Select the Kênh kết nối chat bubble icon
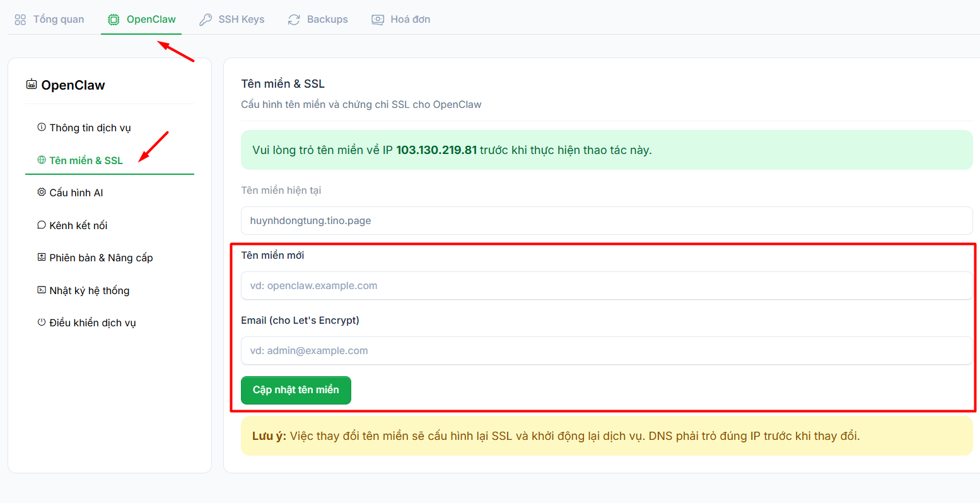The image size is (980, 503). 42,225
